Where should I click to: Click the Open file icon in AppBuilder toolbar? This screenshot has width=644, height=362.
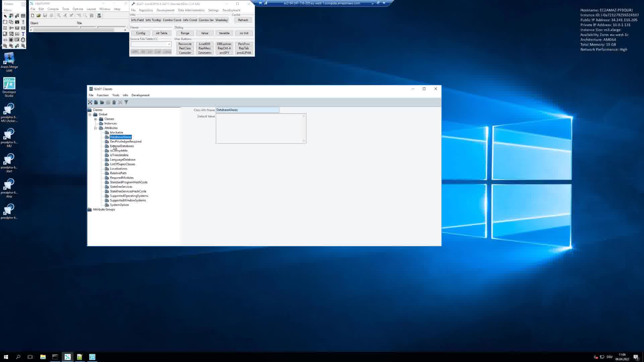click(39, 15)
